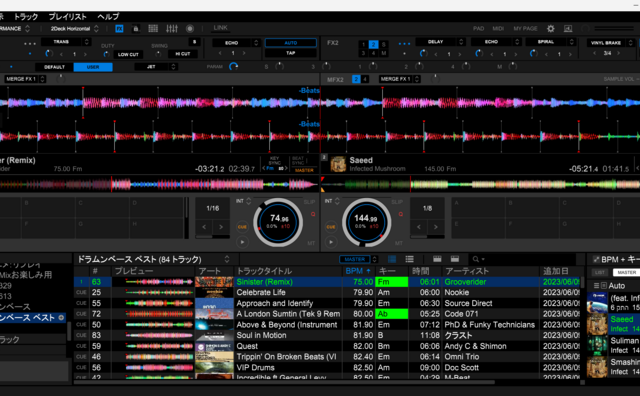The image size is (640, 396).
Task: Click the first panel layout icon beside search
Action: coord(437,259)
